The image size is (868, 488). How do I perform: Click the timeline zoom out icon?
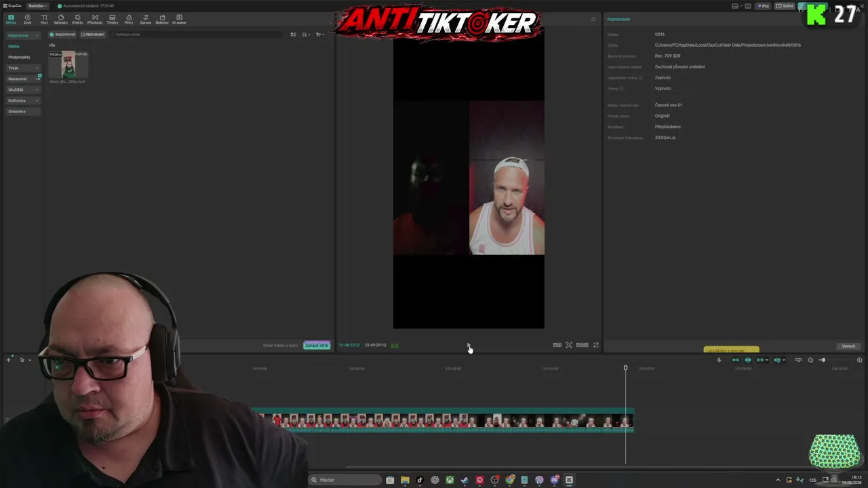[810, 360]
